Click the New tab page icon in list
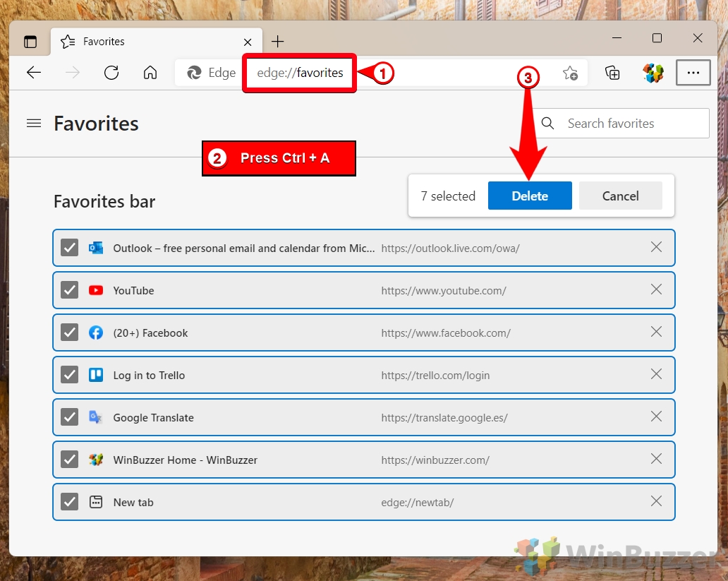 96,502
